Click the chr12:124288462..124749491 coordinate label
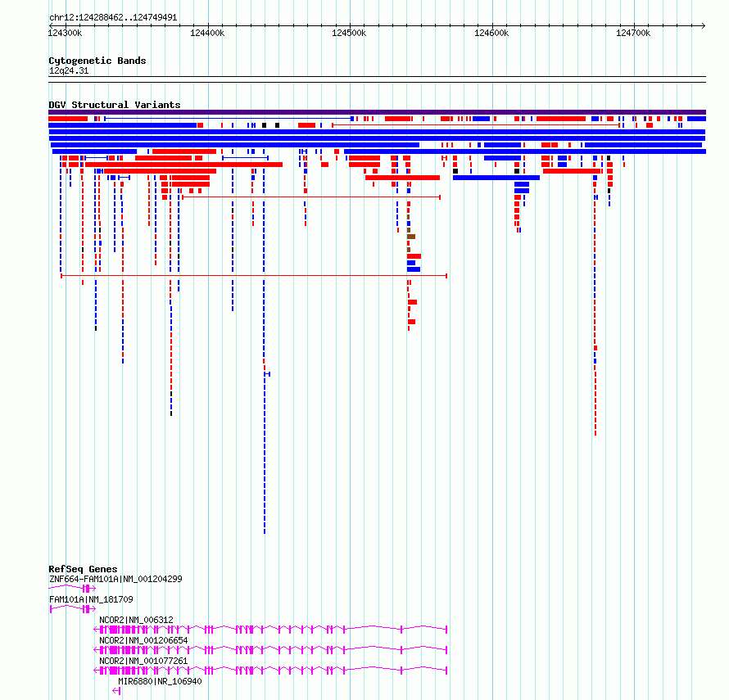The image size is (729, 700). [x=113, y=17]
